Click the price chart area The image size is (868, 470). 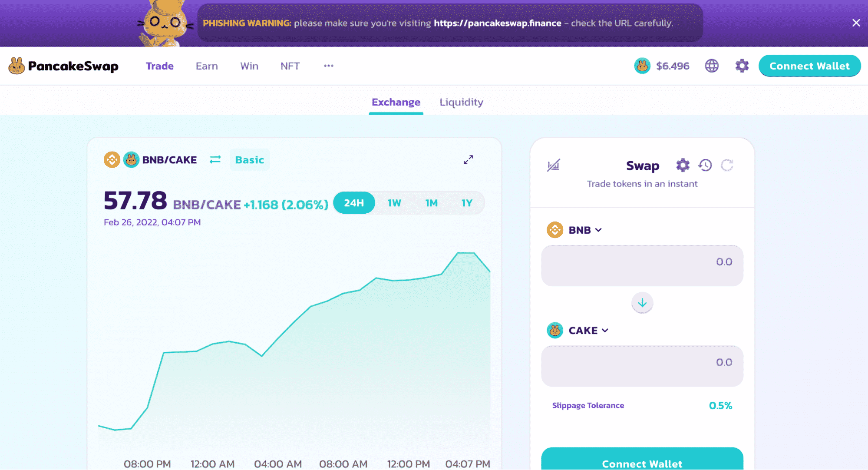tap(294, 352)
